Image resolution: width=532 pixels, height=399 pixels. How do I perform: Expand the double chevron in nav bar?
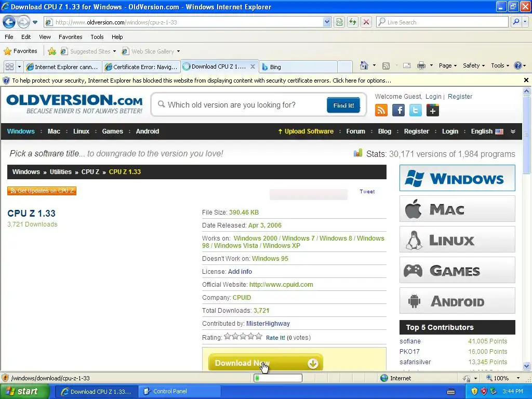[513, 131]
